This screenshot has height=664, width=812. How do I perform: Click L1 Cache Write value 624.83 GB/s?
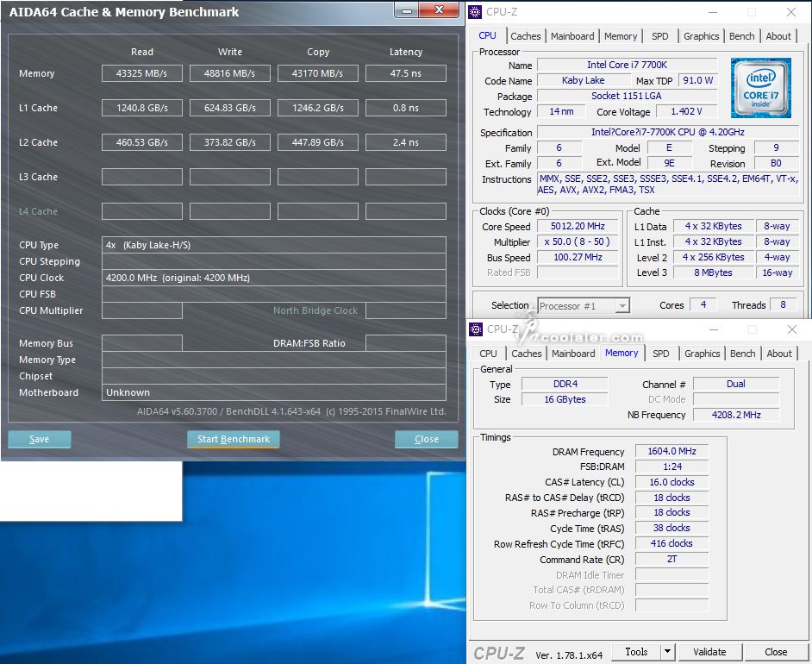(230, 108)
